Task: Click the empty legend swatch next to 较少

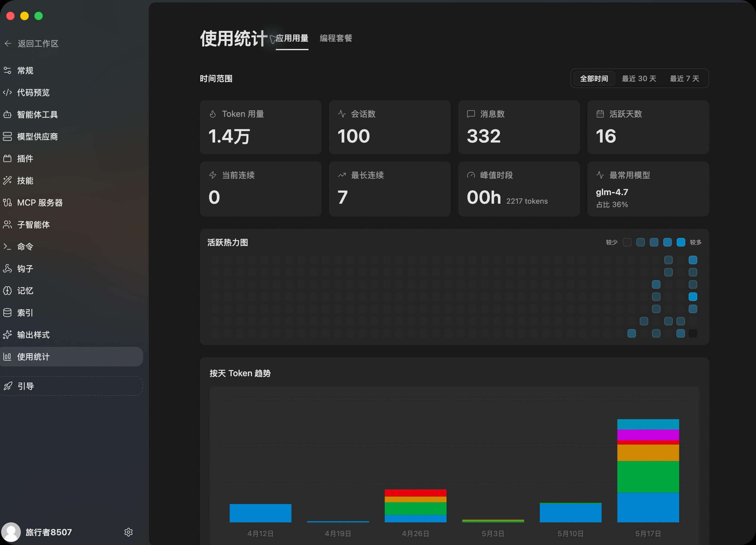Action: tap(627, 242)
